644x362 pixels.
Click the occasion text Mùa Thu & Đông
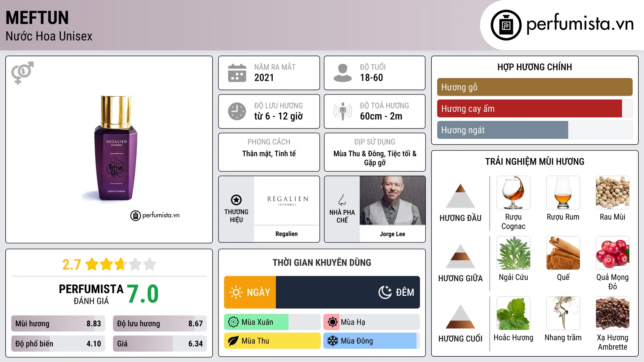pyautogui.click(x=359, y=154)
